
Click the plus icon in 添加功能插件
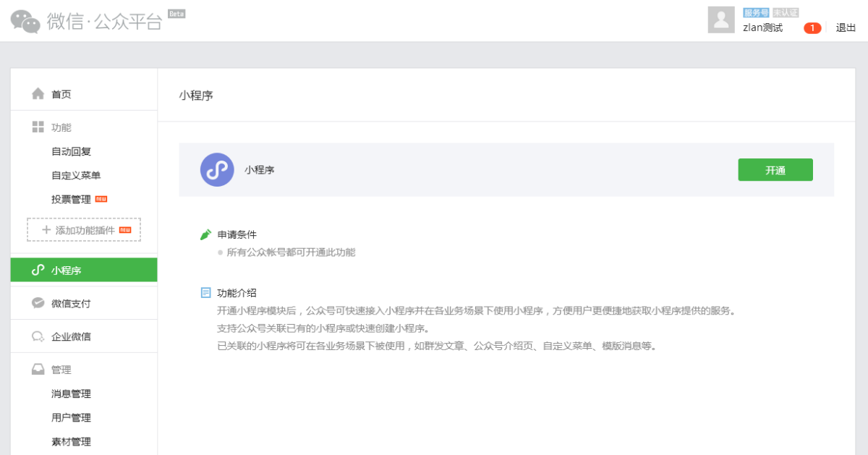pyautogui.click(x=46, y=230)
